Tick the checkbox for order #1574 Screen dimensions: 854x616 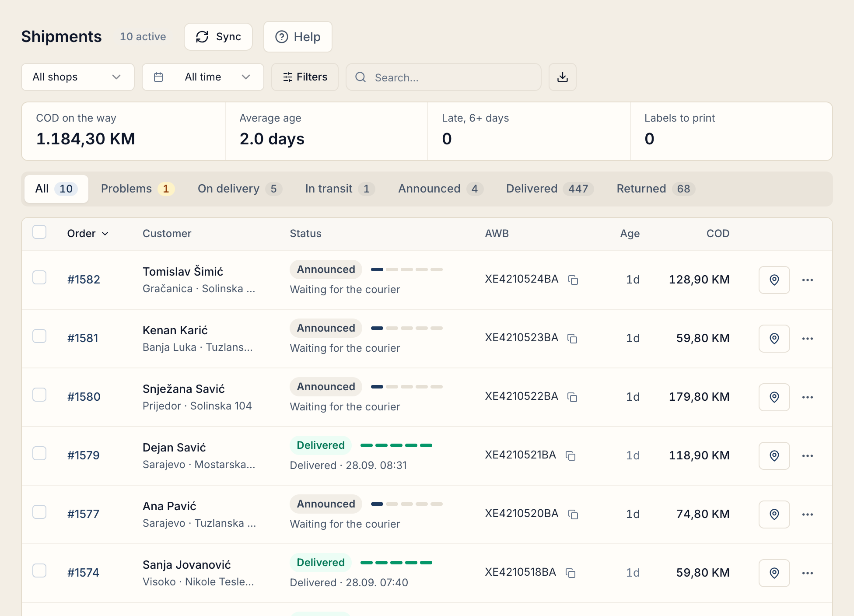click(x=39, y=570)
